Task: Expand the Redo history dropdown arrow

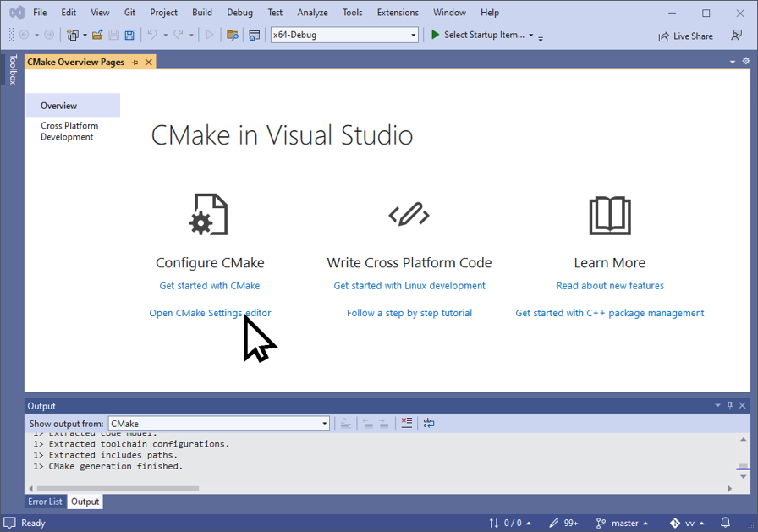Action: 191,35
